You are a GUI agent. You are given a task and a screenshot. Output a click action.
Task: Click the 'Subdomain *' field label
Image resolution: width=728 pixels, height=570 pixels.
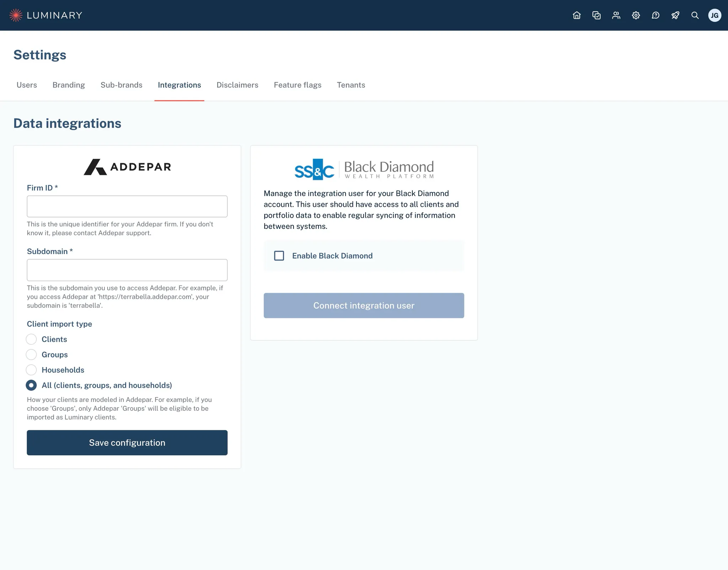[50, 252]
